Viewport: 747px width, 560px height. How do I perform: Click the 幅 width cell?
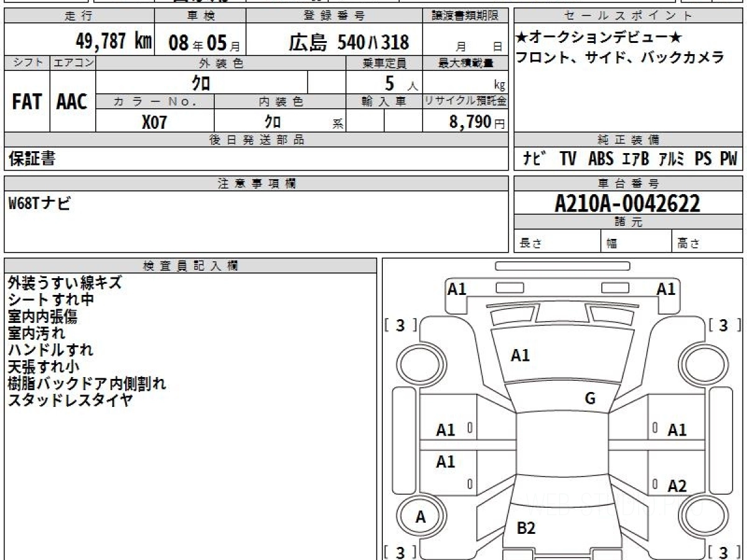pos(637,241)
